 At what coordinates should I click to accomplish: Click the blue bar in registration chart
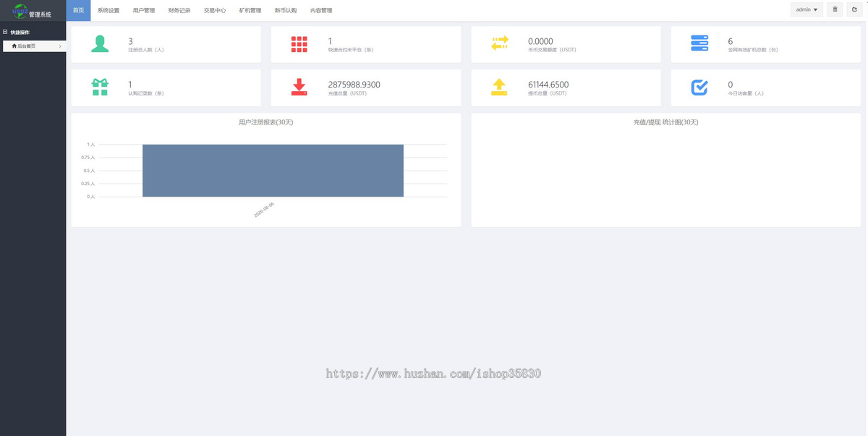click(273, 171)
